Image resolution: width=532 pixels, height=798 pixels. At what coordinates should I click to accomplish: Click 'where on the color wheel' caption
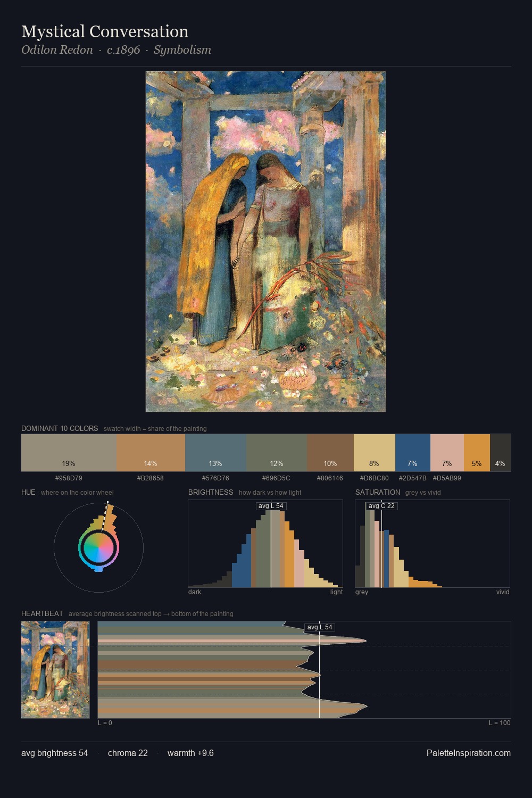click(77, 493)
